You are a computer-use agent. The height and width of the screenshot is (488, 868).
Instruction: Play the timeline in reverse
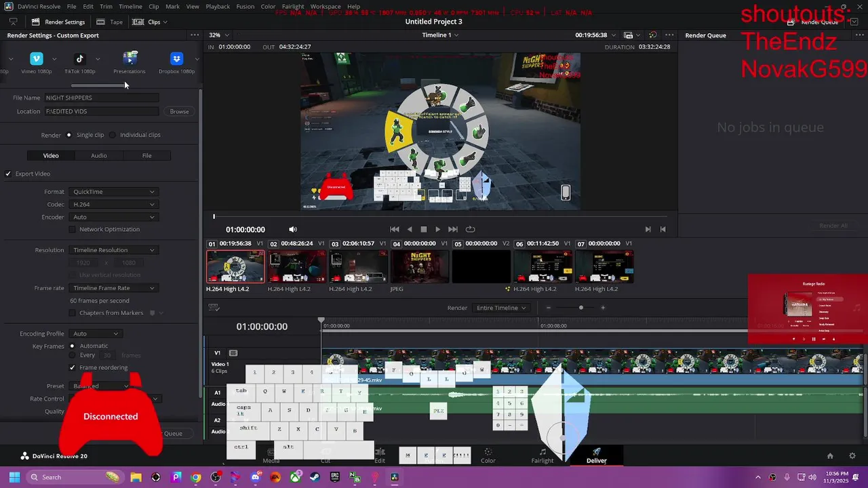click(x=410, y=229)
